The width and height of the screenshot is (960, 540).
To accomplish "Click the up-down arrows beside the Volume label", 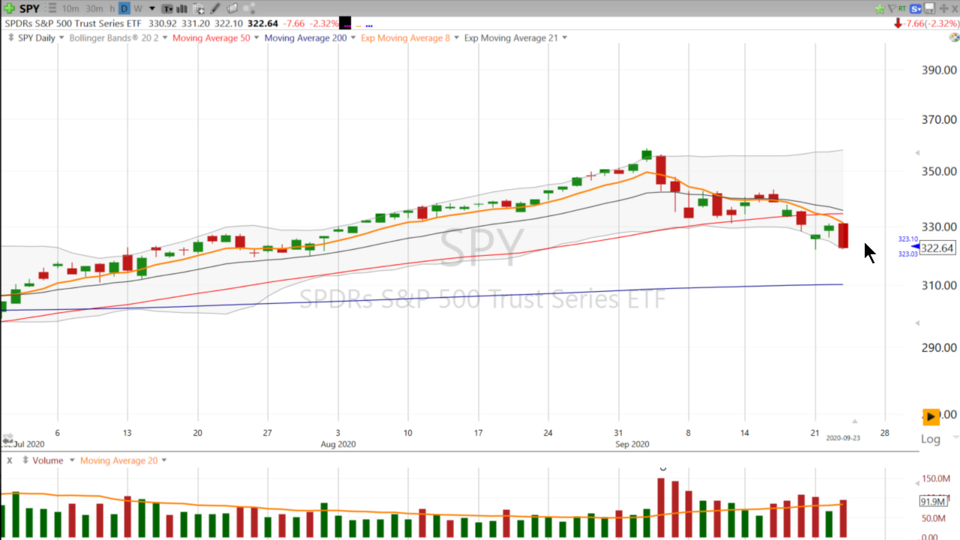I will tap(25, 460).
